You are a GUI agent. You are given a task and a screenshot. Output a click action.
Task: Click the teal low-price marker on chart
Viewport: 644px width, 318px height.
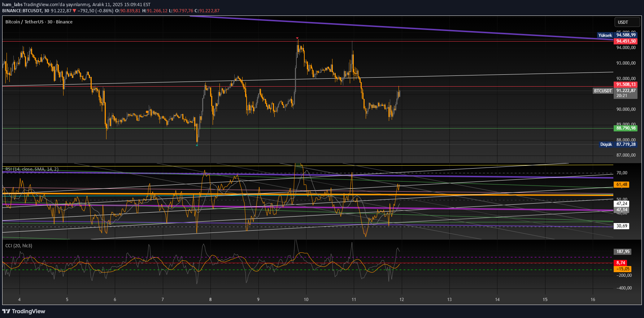197,145
